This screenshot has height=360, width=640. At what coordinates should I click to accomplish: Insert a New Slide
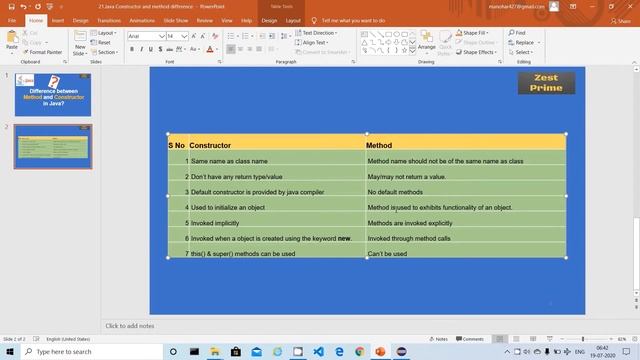click(x=80, y=43)
